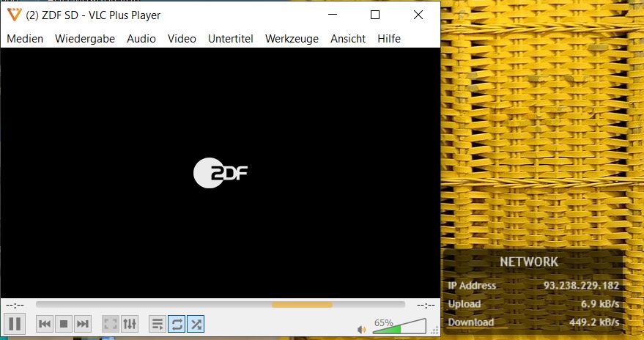Click the Download 449.2 kB/s value

(594, 322)
